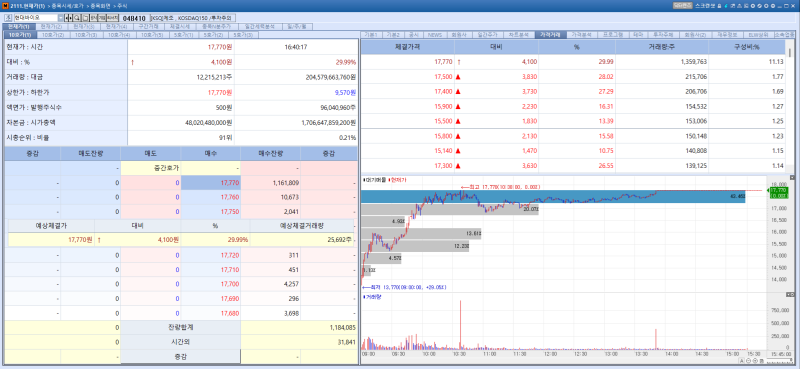Switch to the 현재가(4) tab
Viewport: 800px width, 369px height.
pyautogui.click(x=116, y=27)
